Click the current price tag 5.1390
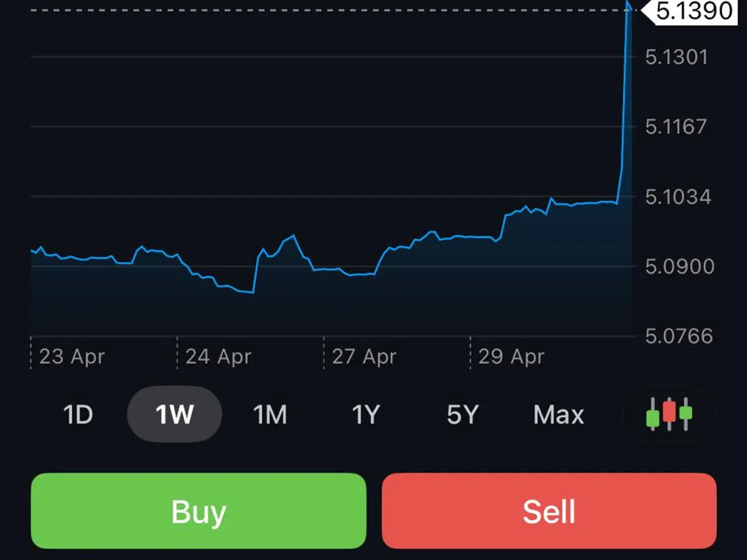Image resolution: width=747 pixels, height=560 pixels. click(x=694, y=11)
